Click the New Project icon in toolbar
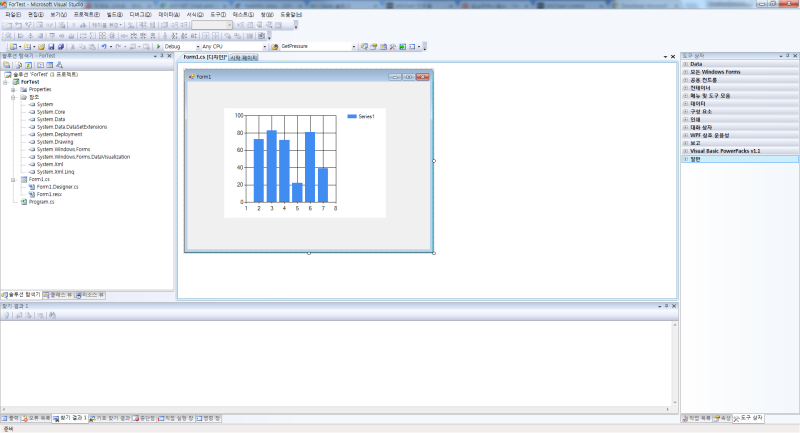This screenshot has width=800, height=433. [13, 46]
